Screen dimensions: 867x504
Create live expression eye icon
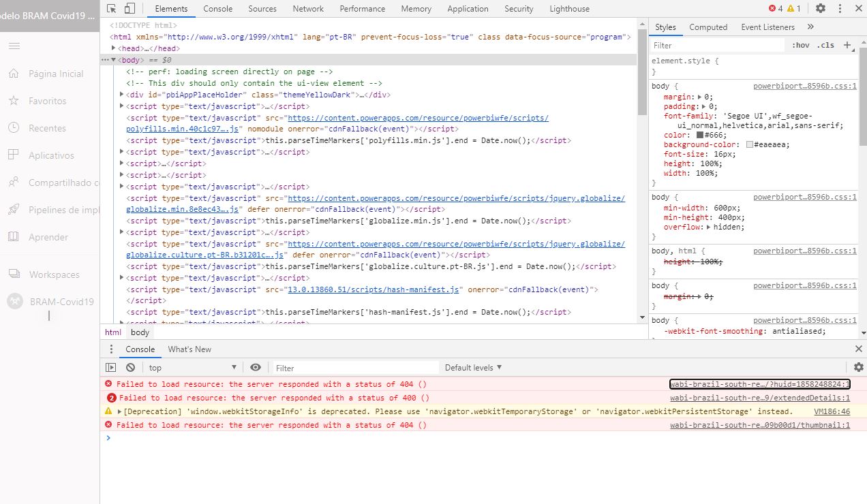click(255, 367)
